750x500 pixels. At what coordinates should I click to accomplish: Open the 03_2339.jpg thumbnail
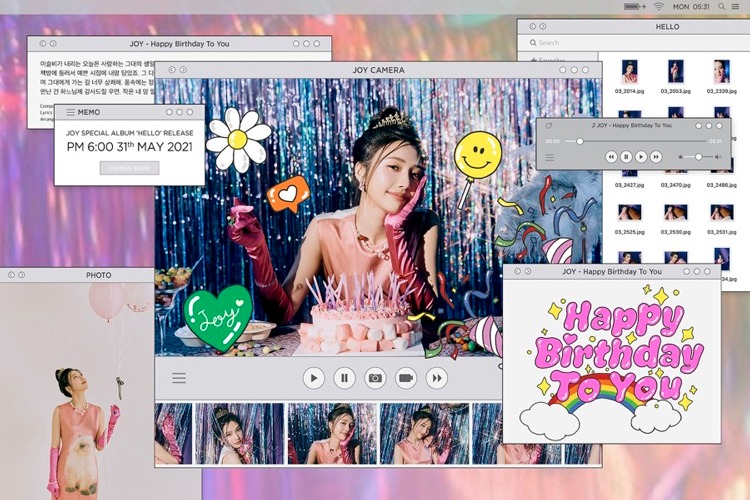point(721,72)
